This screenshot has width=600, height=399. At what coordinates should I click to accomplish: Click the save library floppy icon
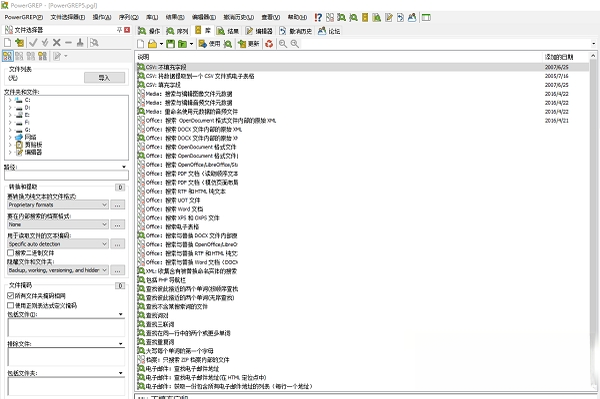[x=170, y=44]
